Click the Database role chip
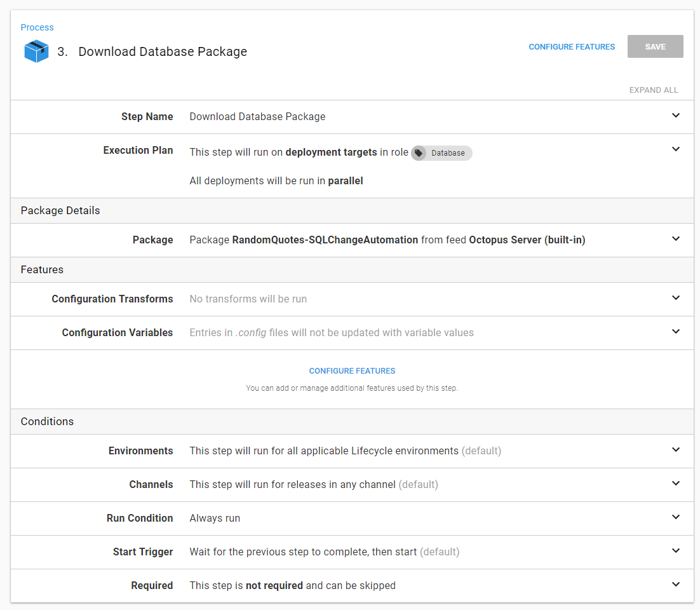The image size is (700, 610). tap(447, 153)
